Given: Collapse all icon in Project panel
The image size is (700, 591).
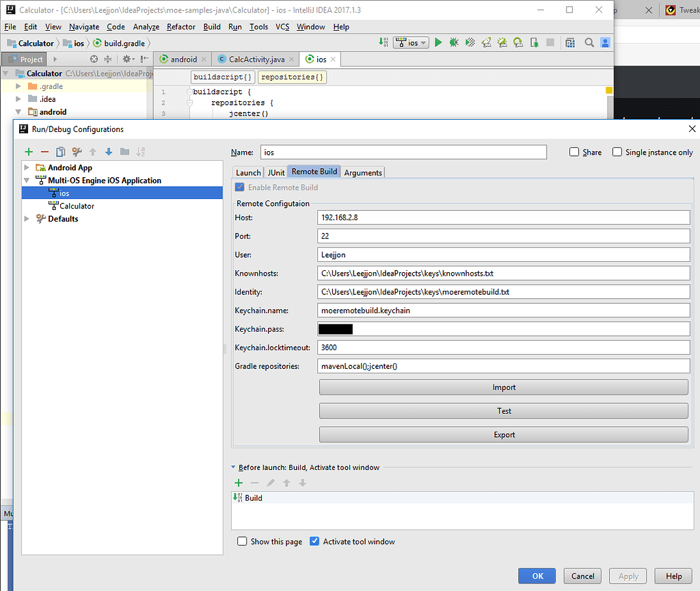Looking at the screenshot, I should pyautogui.click(x=108, y=59).
